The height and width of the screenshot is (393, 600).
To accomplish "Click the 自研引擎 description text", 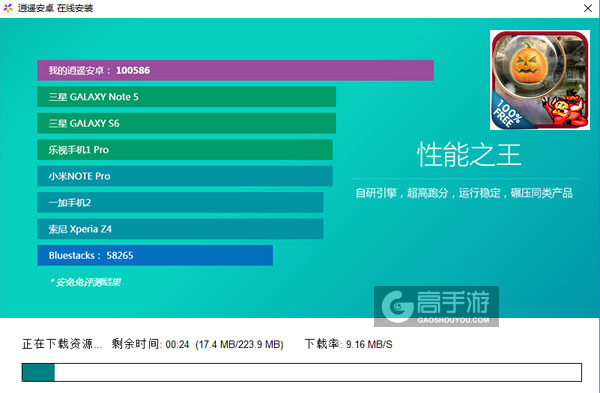I will pos(464,193).
